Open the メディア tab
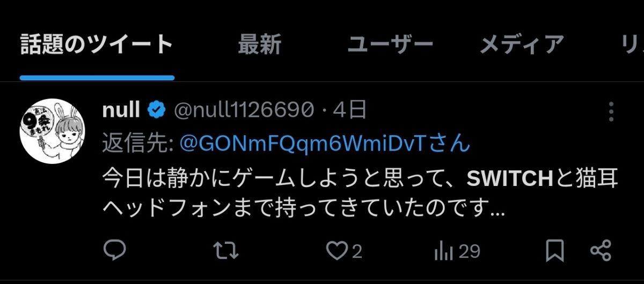644x284 pixels. 522,45
